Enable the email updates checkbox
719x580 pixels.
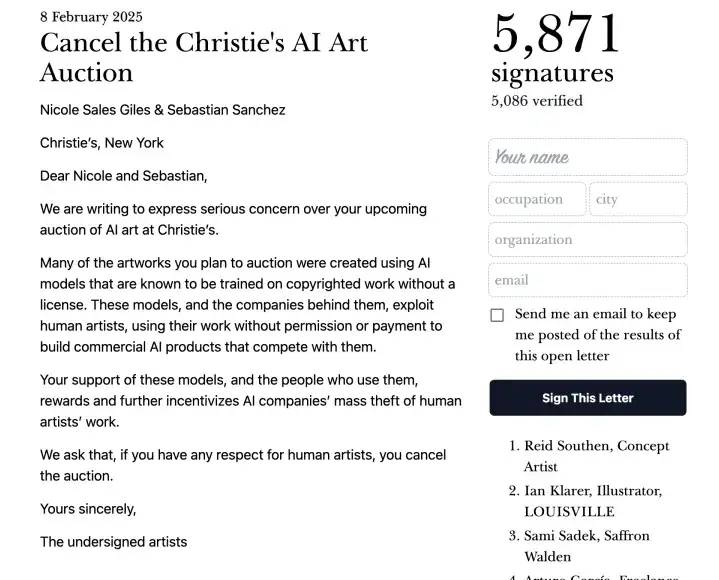(x=497, y=315)
